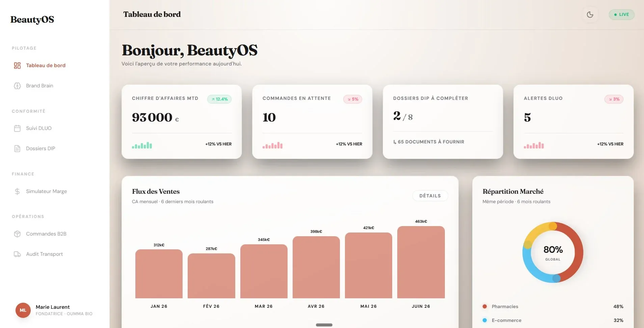Click the E-commerce blue legend dot

(x=485, y=320)
